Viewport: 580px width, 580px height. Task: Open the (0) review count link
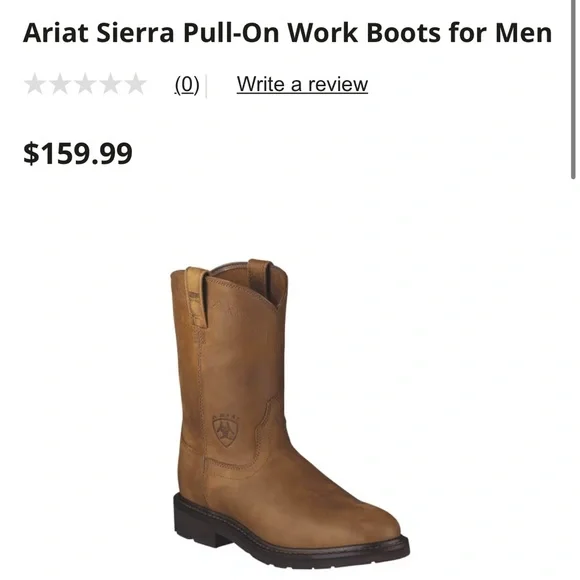[x=187, y=85]
